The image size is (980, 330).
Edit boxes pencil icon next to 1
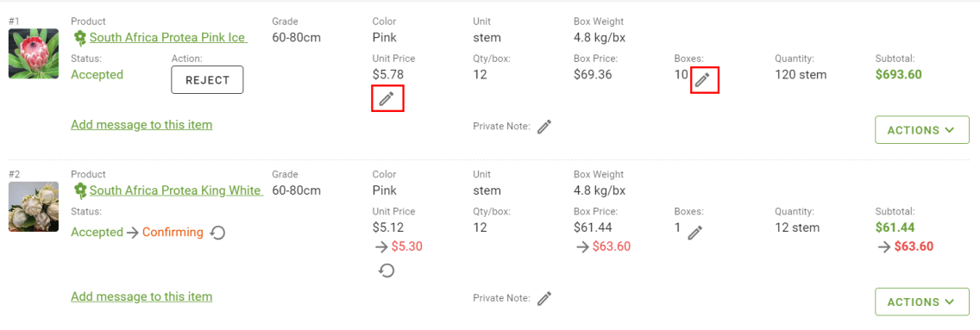tap(695, 233)
